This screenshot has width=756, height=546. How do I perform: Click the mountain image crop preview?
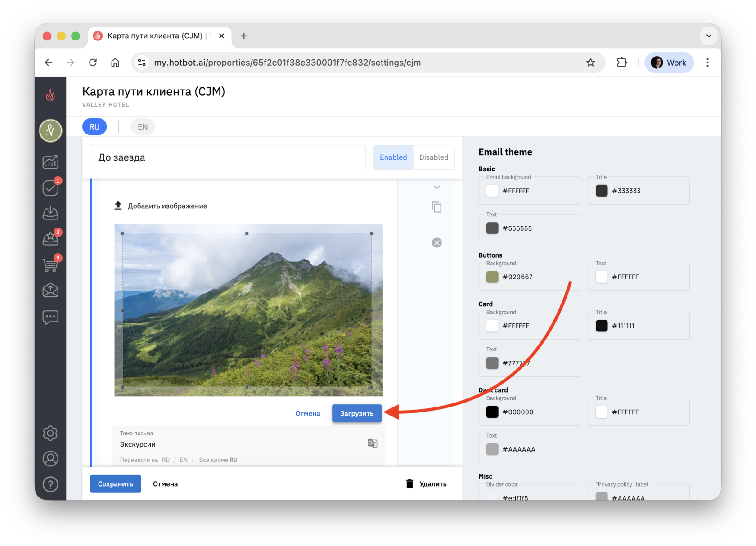pyautogui.click(x=248, y=310)
